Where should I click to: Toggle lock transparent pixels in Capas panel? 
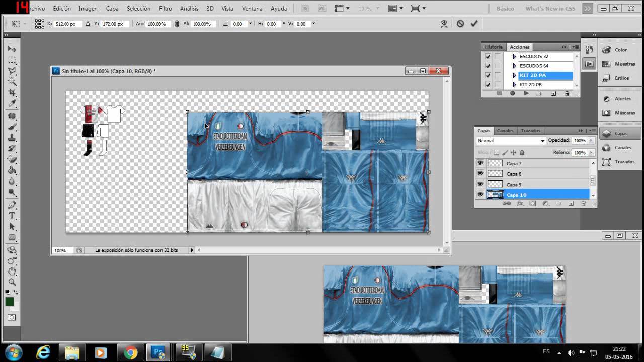click(497, 153)
